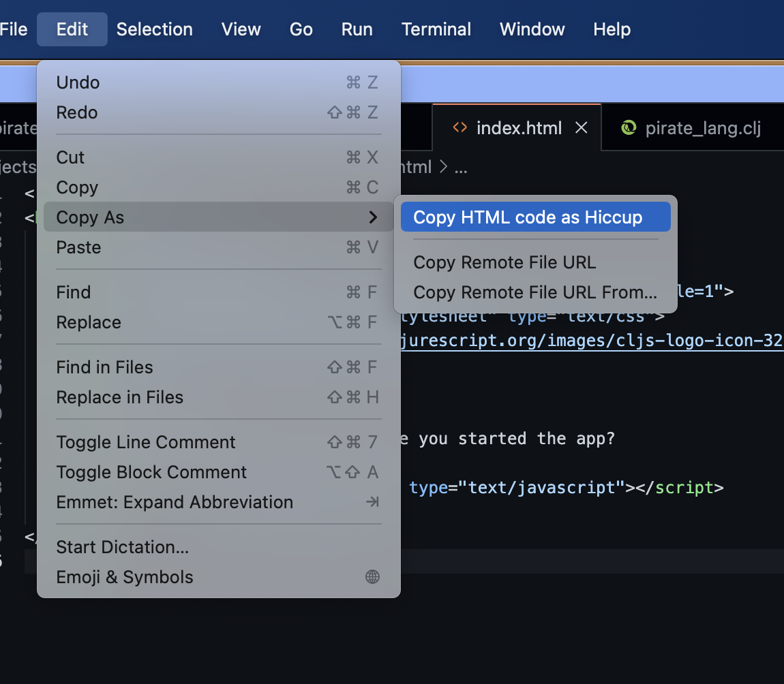Close the index.html tab
Viewport: 784px width, 684px height.
[x=582, y=128]
